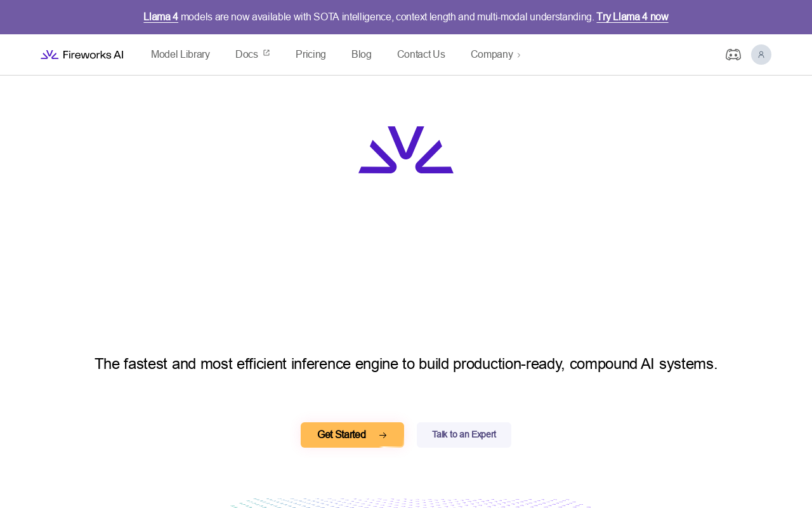Screen dimensions: 812x508
Task: Open the Discord community icon
Action: [x=733, y=55]
